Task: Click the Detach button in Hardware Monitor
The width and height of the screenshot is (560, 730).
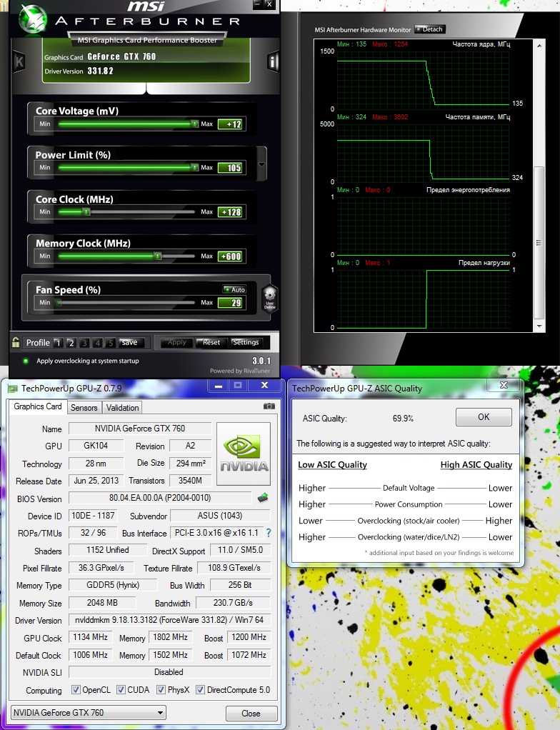Action: (x=430, y=29)
